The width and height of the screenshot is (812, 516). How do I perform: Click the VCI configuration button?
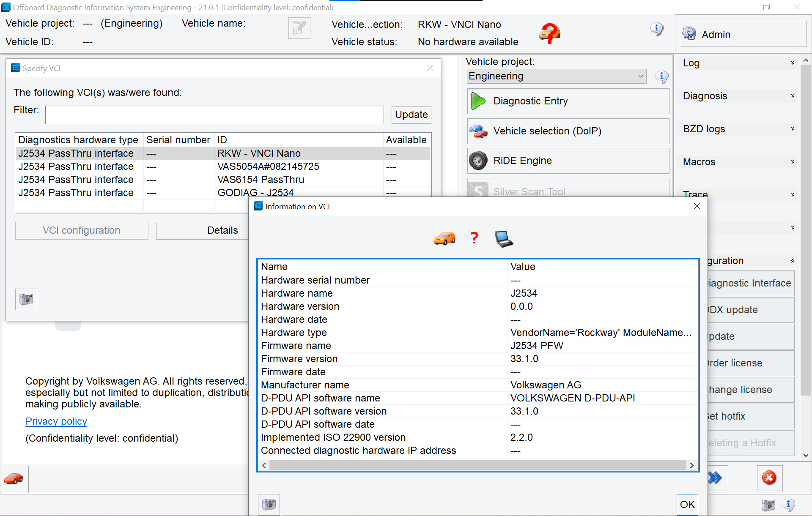tap(82, 230)
